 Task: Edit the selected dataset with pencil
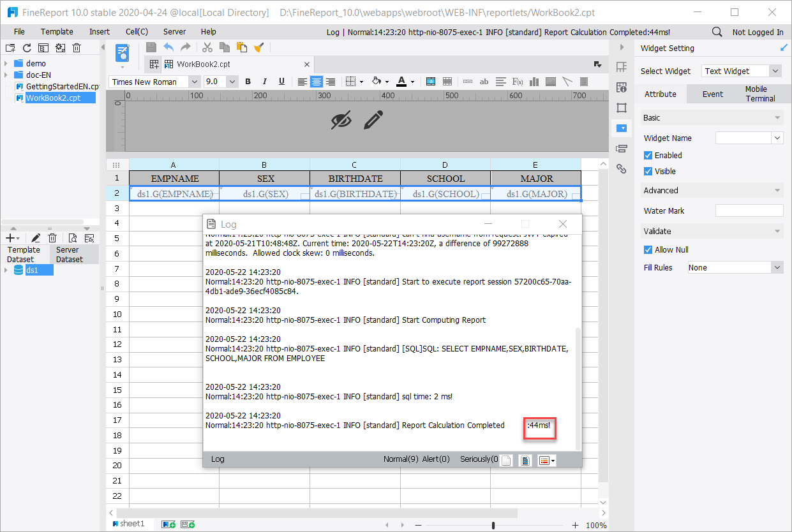tap(36, 238)
